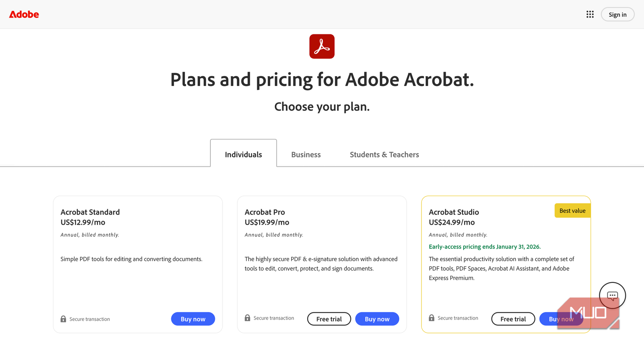The height and width of the screenshot is (354, 644).
Task: Click the Adobe logo
Action: (24, 14)
